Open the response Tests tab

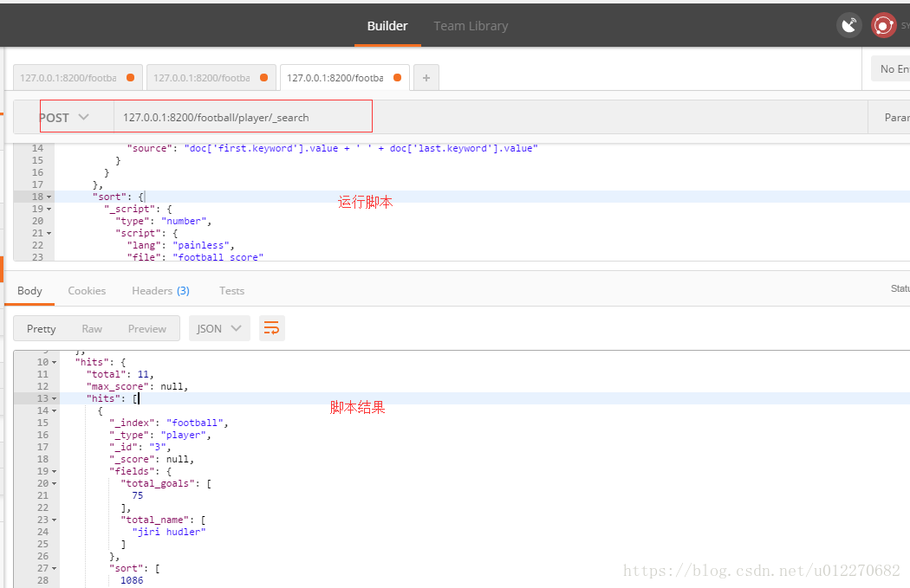point(231,291)
